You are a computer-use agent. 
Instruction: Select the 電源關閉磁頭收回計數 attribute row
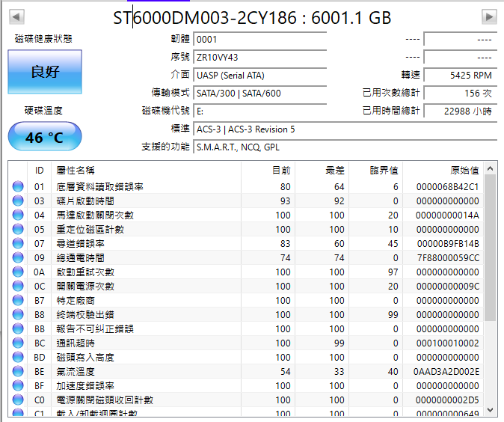245,400
